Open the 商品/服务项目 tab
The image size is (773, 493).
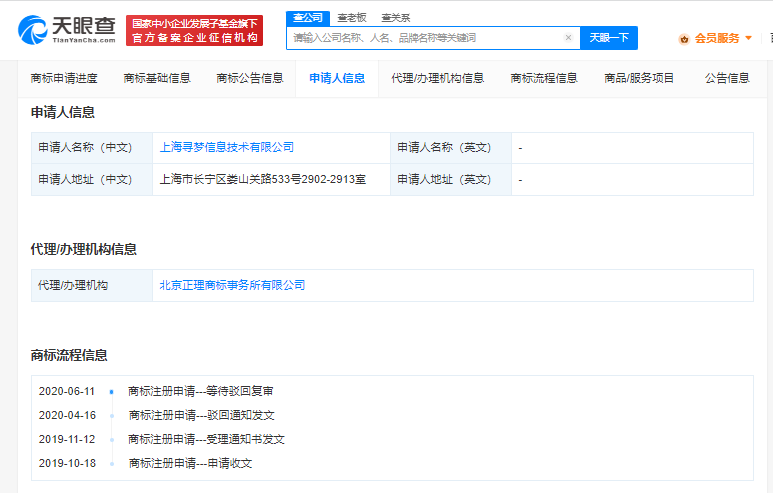(639, 78)
